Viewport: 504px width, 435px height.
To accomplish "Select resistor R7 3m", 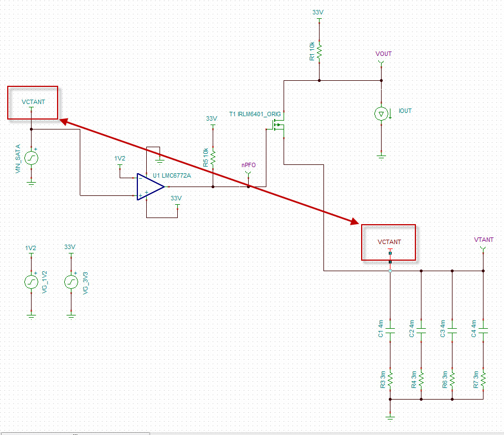I will tap(482, 379).
